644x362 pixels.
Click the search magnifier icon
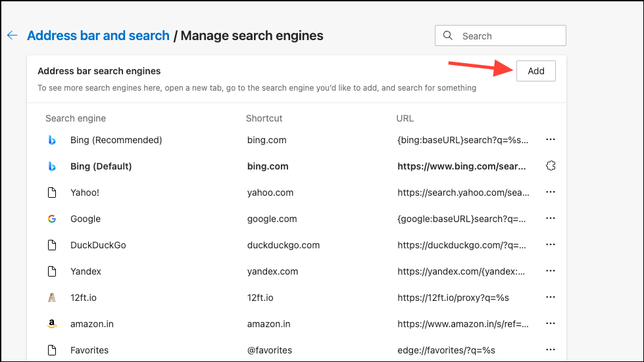coord(449,36)
